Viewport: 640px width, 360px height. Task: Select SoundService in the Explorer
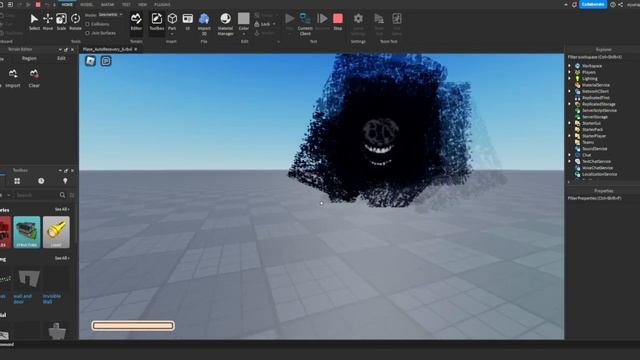click(594, 149)
